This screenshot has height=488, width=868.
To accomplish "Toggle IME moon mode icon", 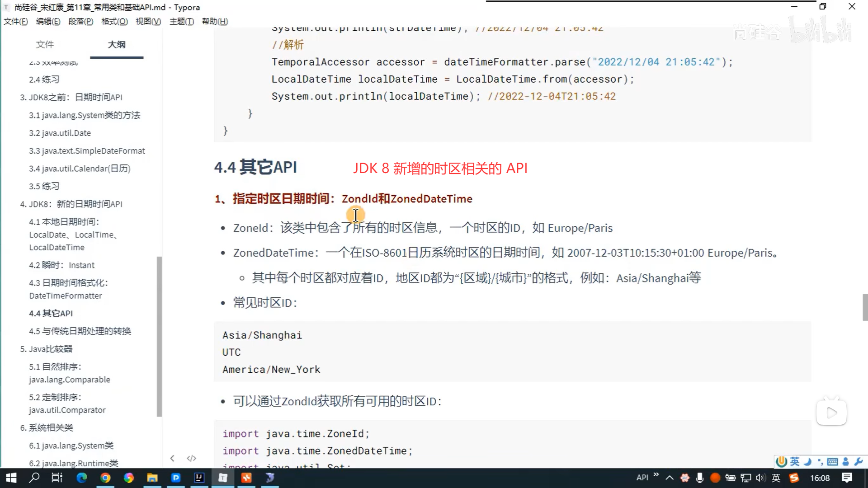I will (807, 461).
